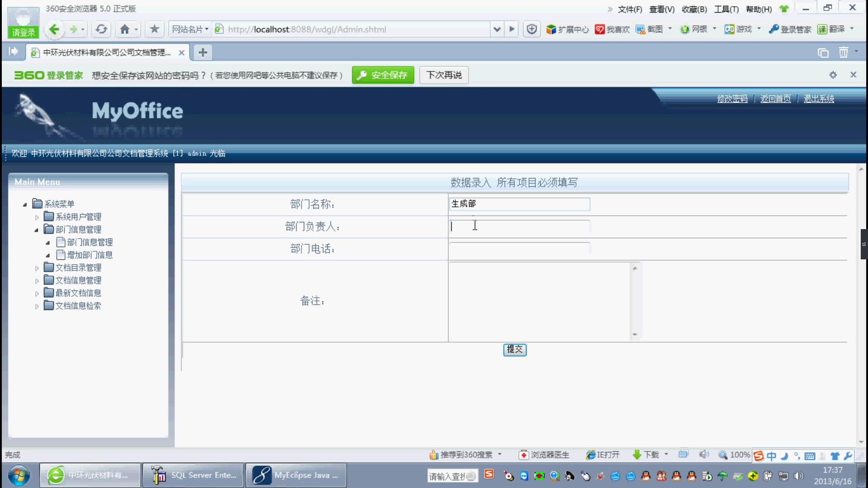This screenshot has width=868, height=488.
Task: Click the 我喜欢 favorites icon
Action: pyautogui.click(x=612, y=29)
